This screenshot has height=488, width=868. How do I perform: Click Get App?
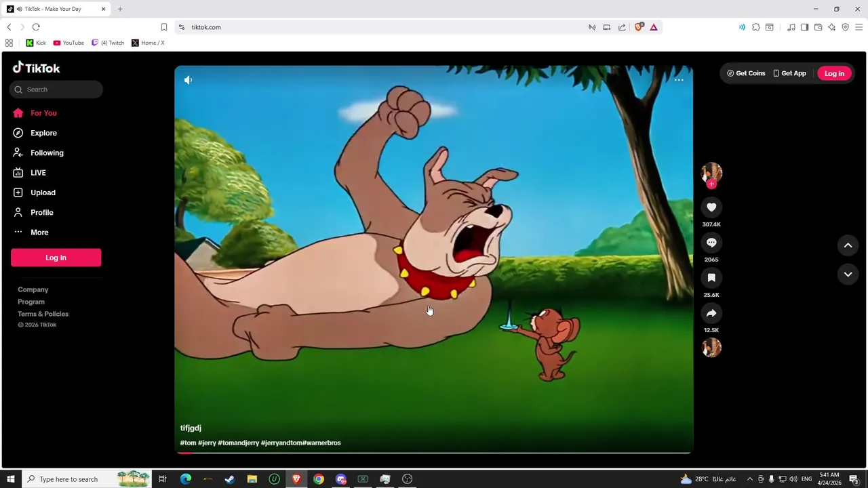coord(790,73)
